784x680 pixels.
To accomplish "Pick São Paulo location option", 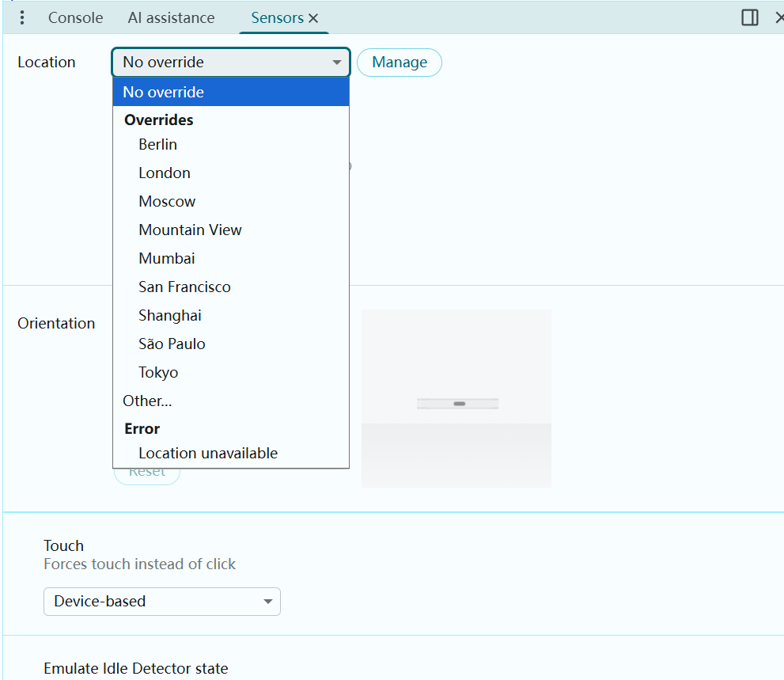I will 172,344.
